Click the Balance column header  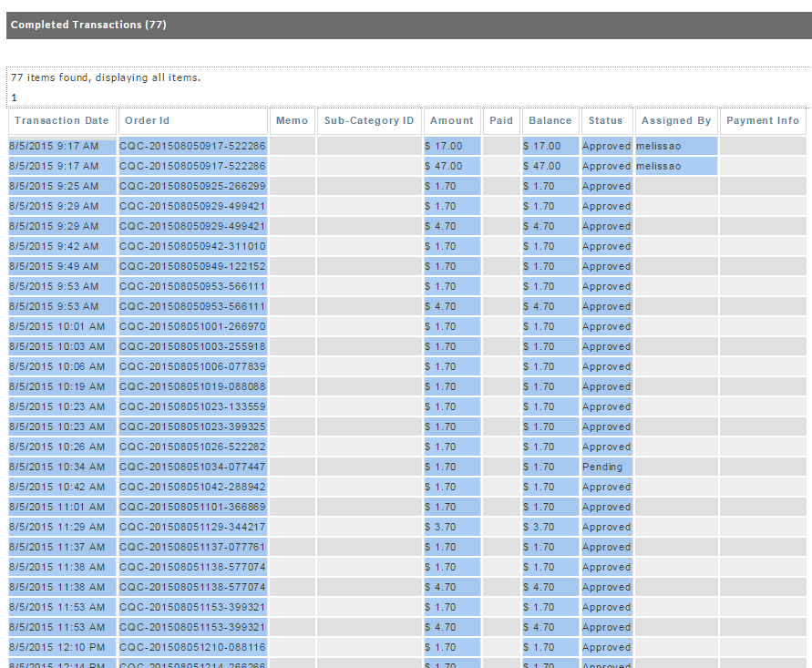click(550, 120)
